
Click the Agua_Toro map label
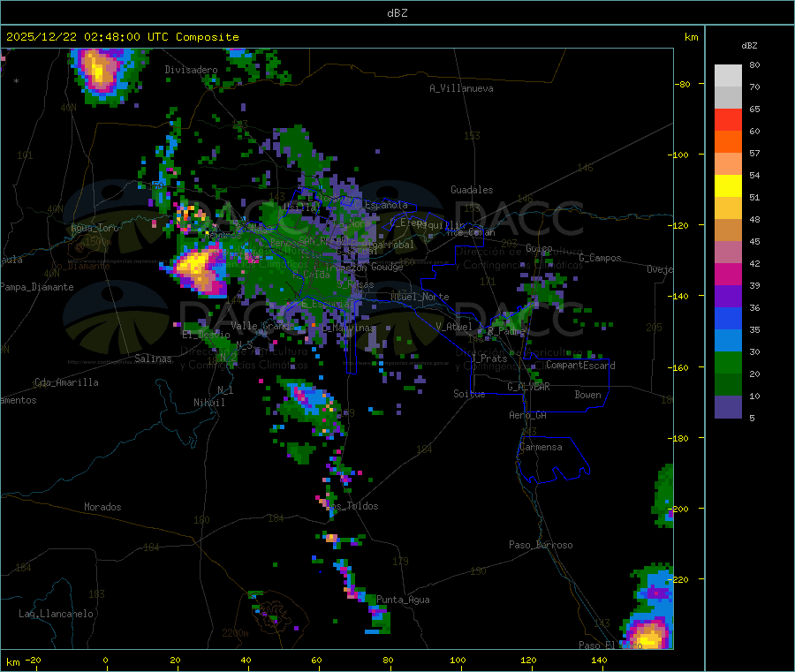pos(95,228)
